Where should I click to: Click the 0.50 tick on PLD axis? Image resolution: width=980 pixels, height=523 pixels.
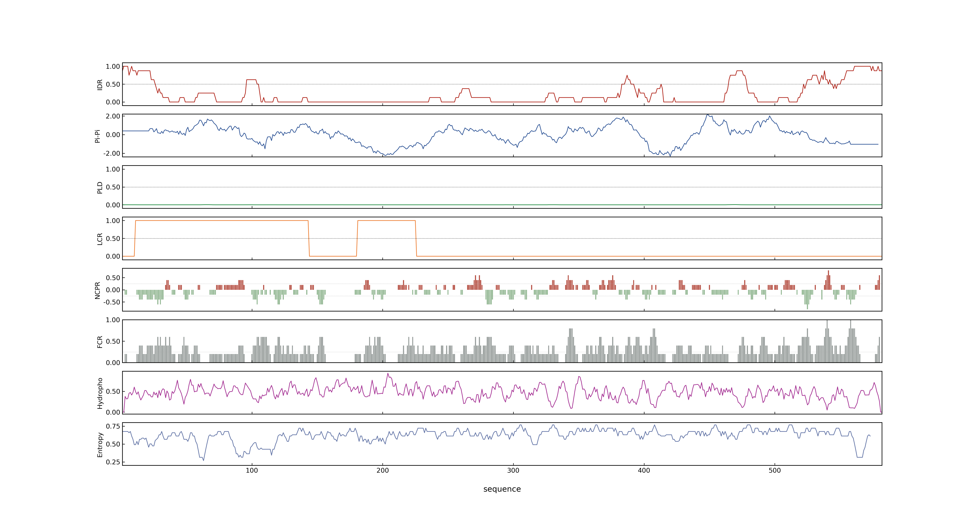[x=113, y=187]
